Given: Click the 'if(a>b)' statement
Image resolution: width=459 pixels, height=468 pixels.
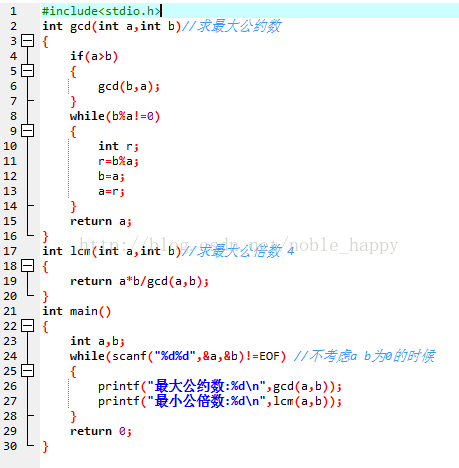Looking at the screenshot, I should 94,56.
